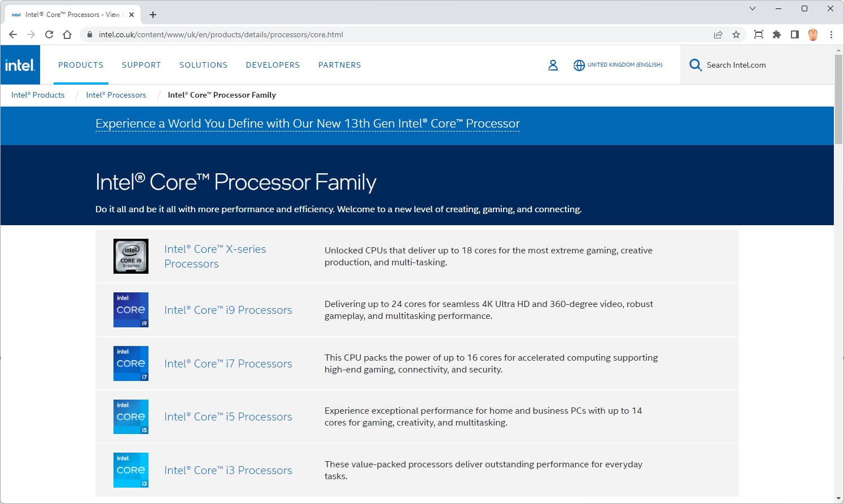Viewport: 844px width, 504px height.
Task: Toggle the browser side panel icon
Action: (795, 34)
